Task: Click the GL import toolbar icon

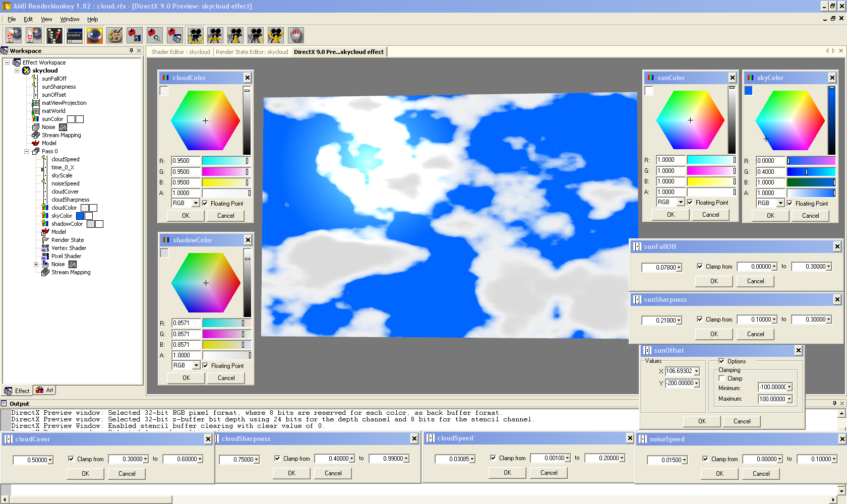Action: pyautogui.click(x=155, y=35)
